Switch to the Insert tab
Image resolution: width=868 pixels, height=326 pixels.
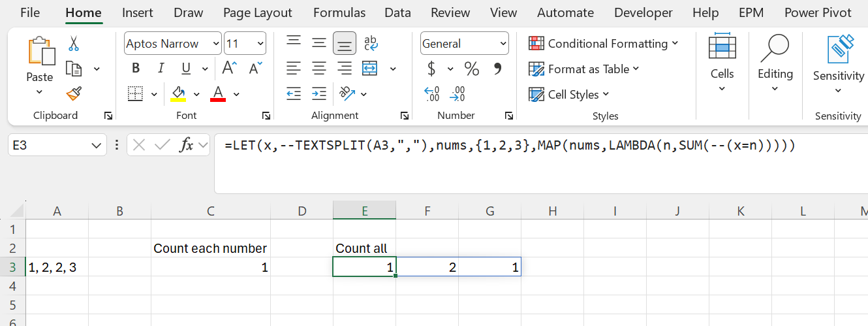coord(138,12)
